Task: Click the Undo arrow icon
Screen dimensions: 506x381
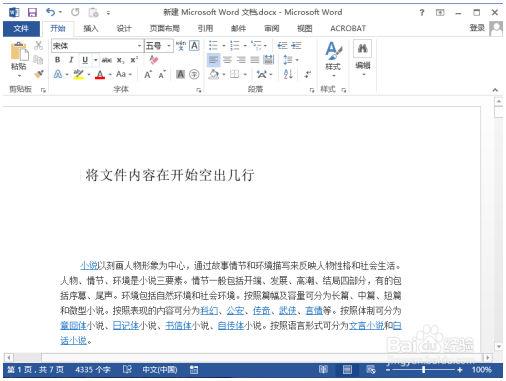Action: (51, 13)
